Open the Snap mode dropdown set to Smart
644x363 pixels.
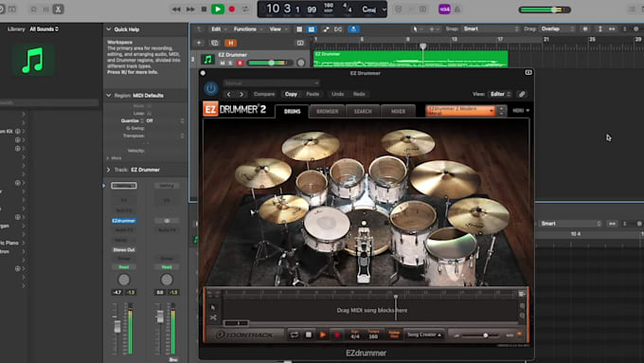click(491, 28)
